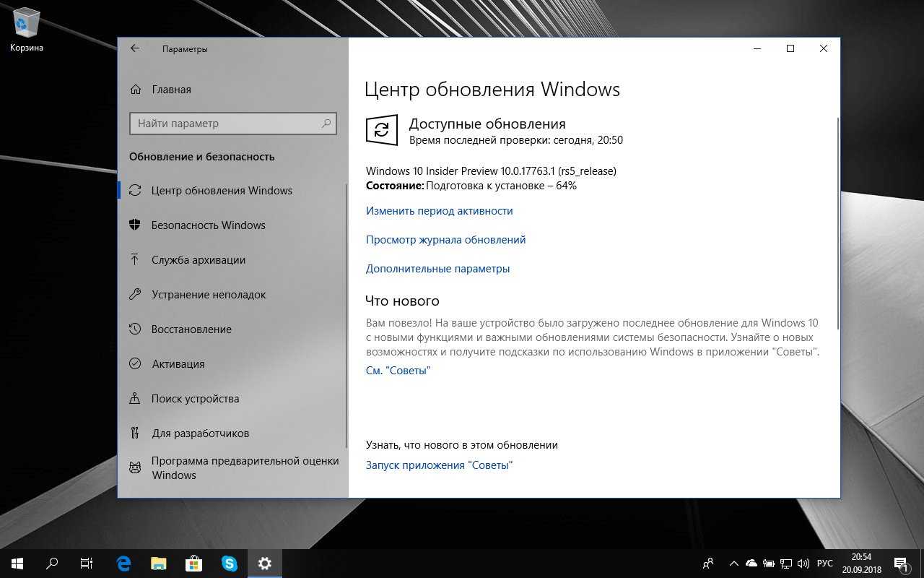This screenshot has height=578, width=924.
Task: Click the status text Подготовка к установке – 64%
Action: (x=501, y=186)
